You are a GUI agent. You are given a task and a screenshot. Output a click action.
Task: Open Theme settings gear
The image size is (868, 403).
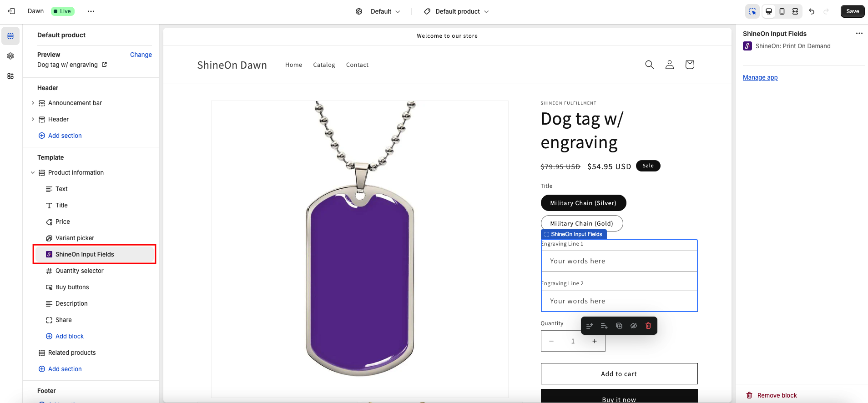10,56
